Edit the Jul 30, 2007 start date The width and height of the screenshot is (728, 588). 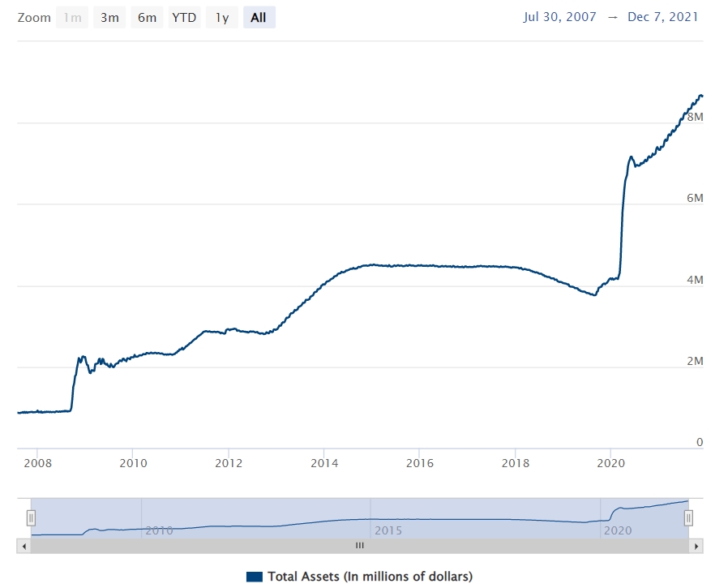click(x=560, y=17)
